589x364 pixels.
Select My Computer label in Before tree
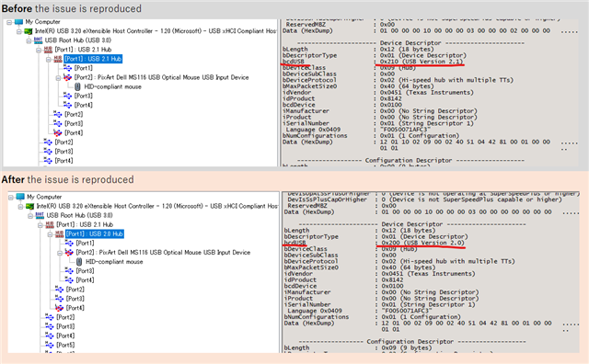[x=43, y=22]
